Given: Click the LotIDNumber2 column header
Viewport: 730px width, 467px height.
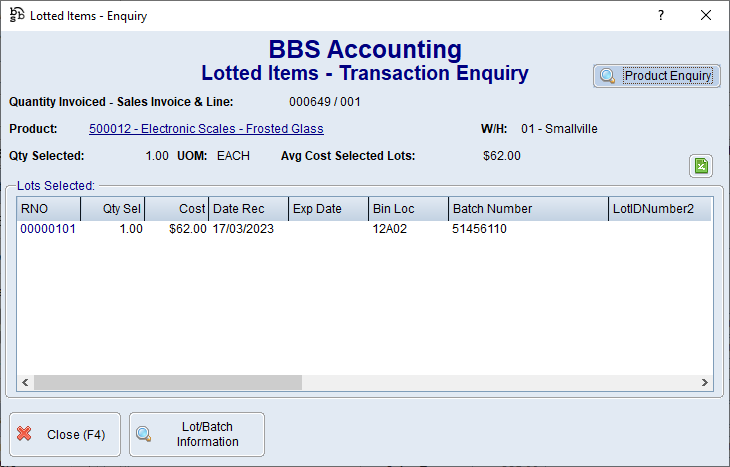Looking at the screenshot, I should [660, 209].
